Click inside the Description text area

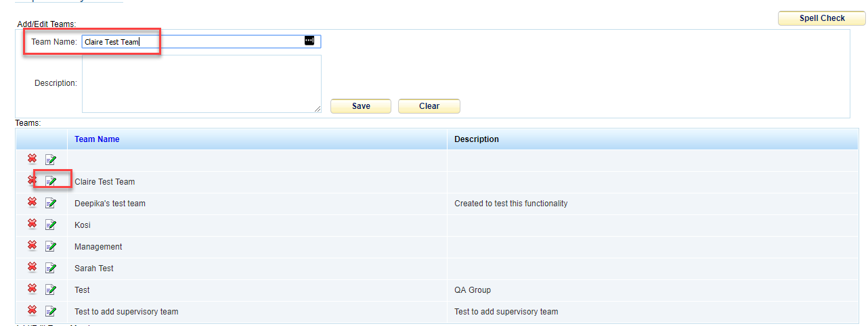tap(201, 83)
